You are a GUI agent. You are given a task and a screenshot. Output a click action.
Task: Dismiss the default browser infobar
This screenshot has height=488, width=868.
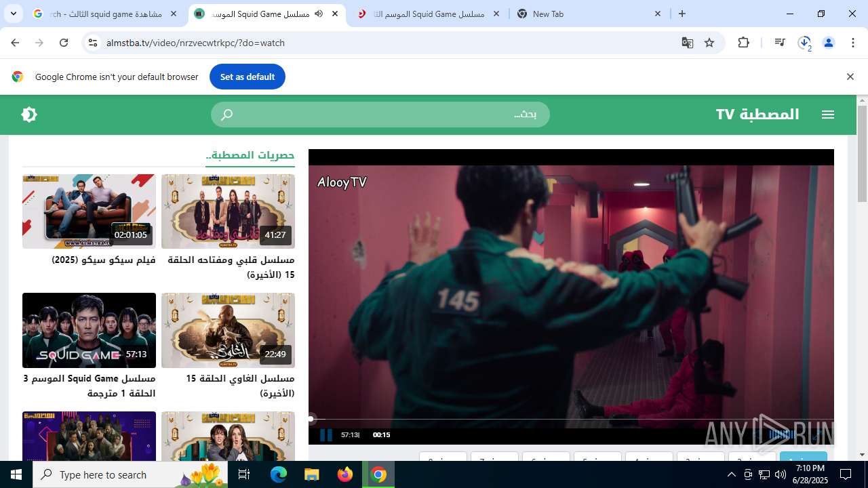tap(850, 77)
